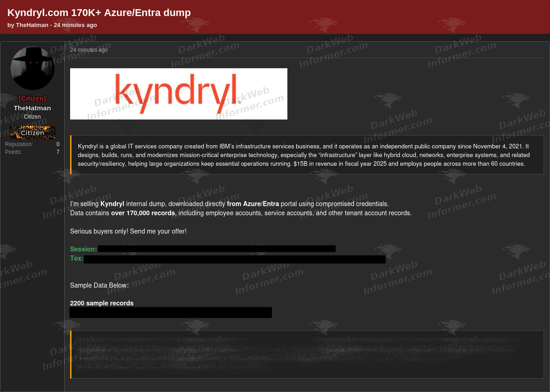
Task: Click the Points value 7
Action: pos(58,152)
